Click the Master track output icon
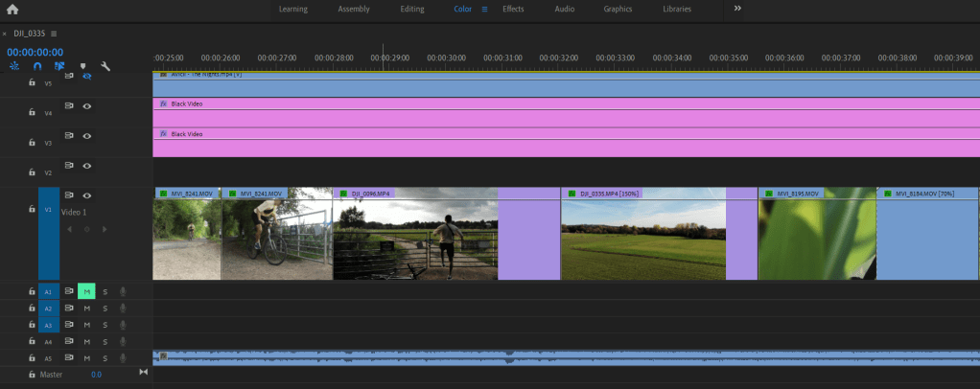This screenshot has height=389, width=980. click(x=143, y=372)
